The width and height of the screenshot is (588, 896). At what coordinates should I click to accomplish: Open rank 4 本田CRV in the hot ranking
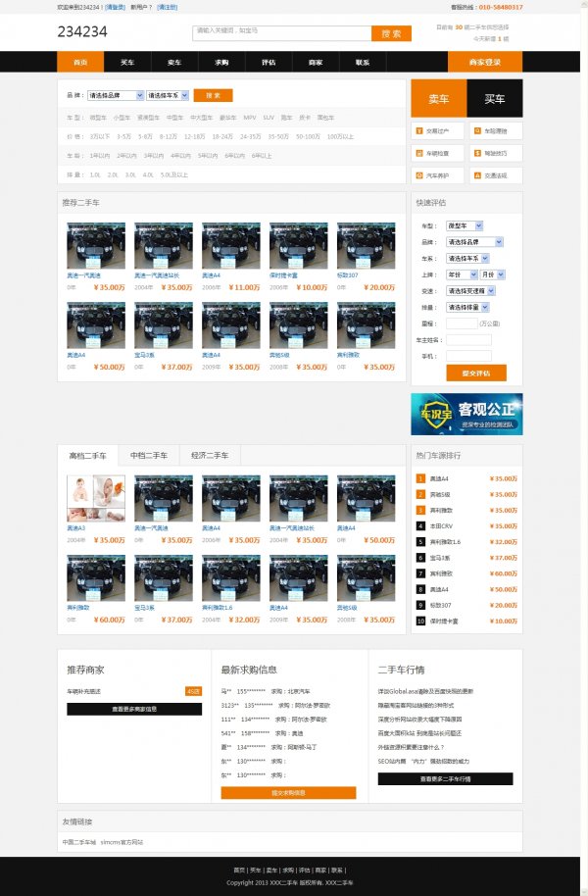click(x=441, y=525)
